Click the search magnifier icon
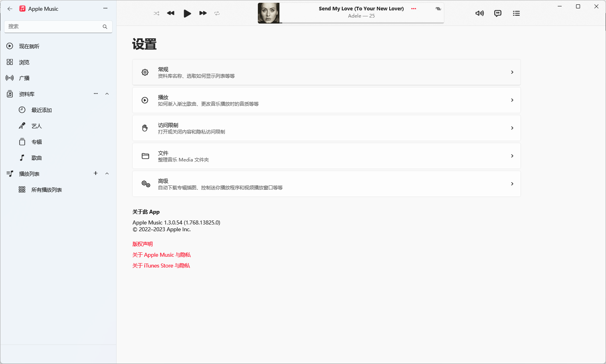The height and width of the screenshot is (364, 606). (105, 27)
